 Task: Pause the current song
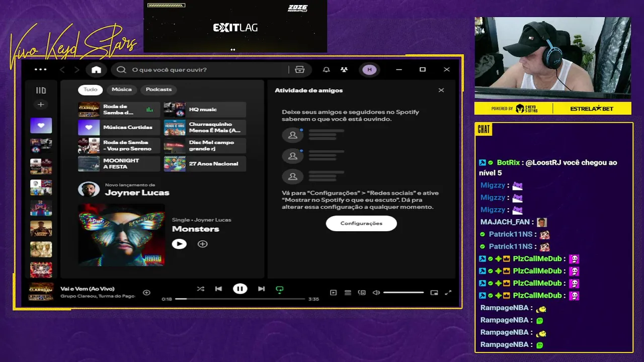click(240, 289)
